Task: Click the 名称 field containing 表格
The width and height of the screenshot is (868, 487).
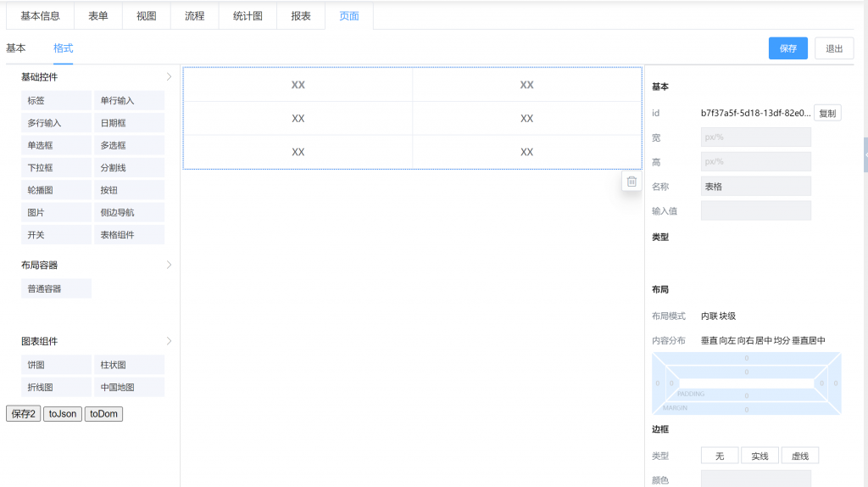Action: pos(755,187)
